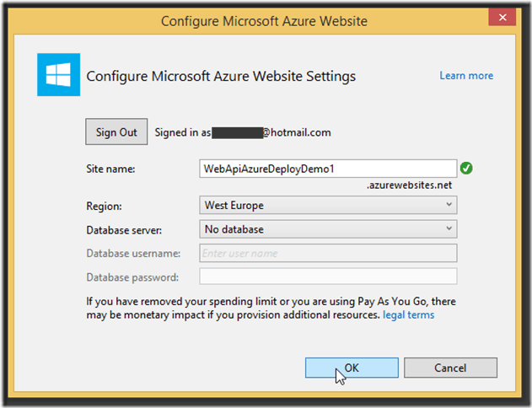
Task: Click the 'Configure Microsoft Azure Website Settings' heading
Action: click(x=221, y=77)
